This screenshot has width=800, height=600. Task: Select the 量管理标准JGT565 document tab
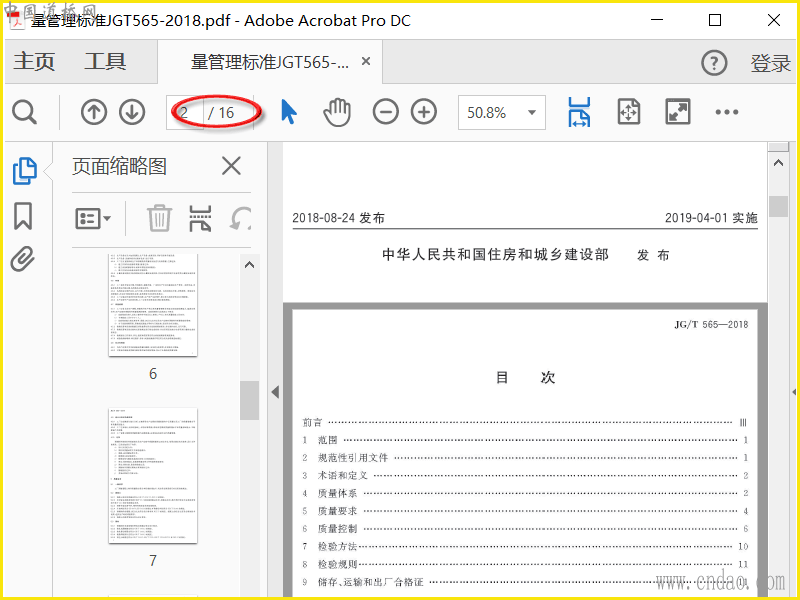(x=270, y=62)
